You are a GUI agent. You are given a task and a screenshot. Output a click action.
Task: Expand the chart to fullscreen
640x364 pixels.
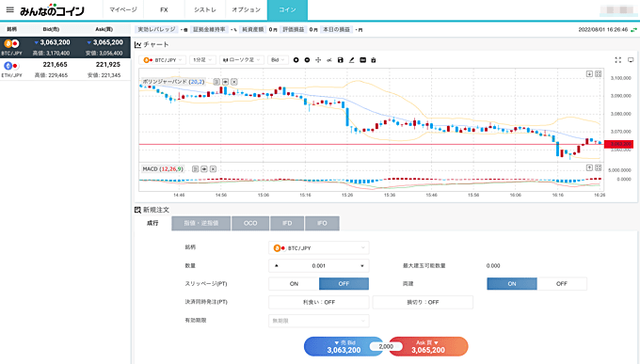click(618, 60)
